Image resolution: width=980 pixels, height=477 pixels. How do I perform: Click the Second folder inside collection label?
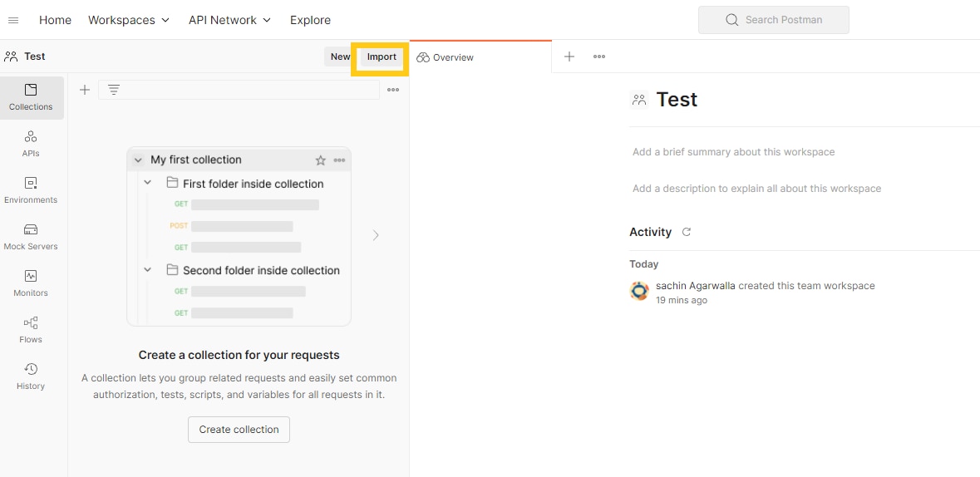click(x=261, y=270)
